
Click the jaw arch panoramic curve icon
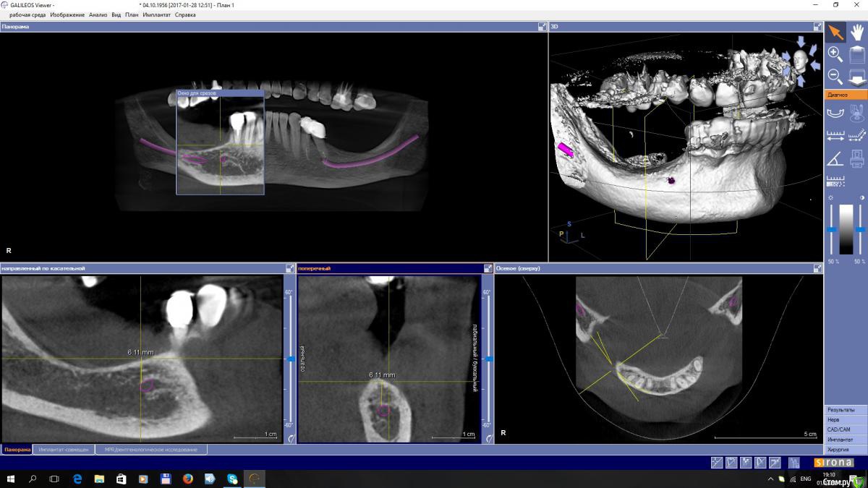pos(835,112)
